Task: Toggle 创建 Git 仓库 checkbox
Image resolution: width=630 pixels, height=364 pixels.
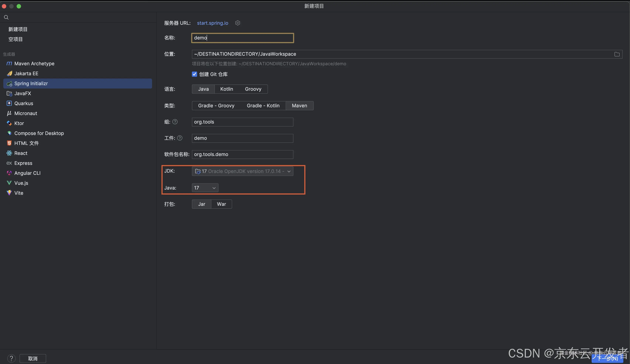Action: pos(194,74)
